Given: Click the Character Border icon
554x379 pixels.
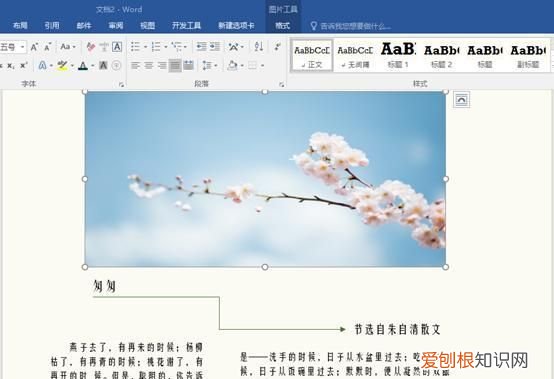Looking at the screenshot, I should pyautogui.click(x=117, y=47).
